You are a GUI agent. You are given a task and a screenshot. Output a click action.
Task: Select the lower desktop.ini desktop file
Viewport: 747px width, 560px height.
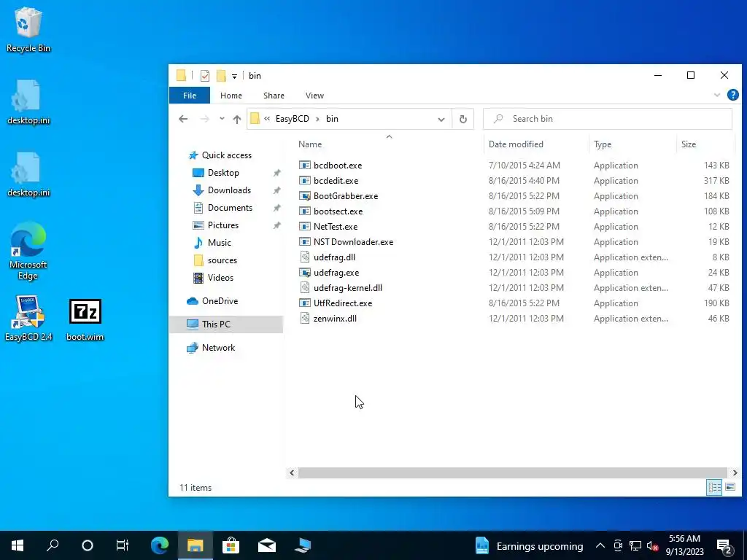[28, 174]
